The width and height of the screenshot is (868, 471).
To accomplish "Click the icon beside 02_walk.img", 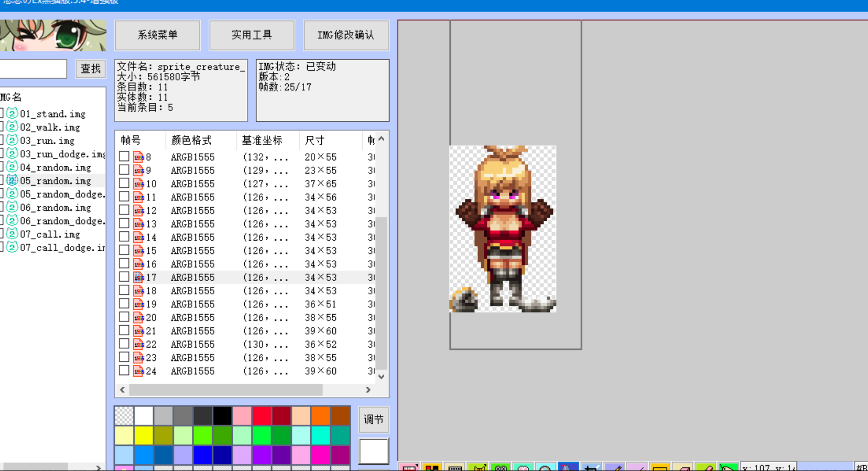I will pyautogui.click(x=12, y=127).
